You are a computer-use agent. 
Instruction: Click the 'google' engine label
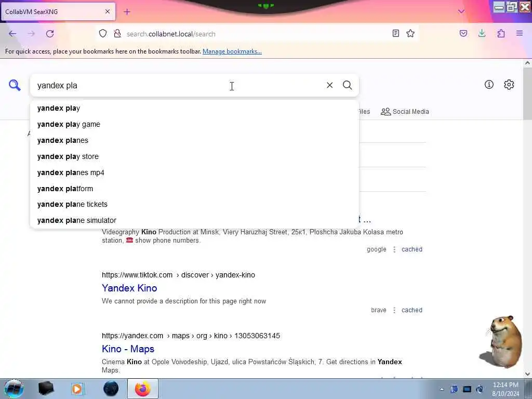pyautogui.click(x=377, y=249)
